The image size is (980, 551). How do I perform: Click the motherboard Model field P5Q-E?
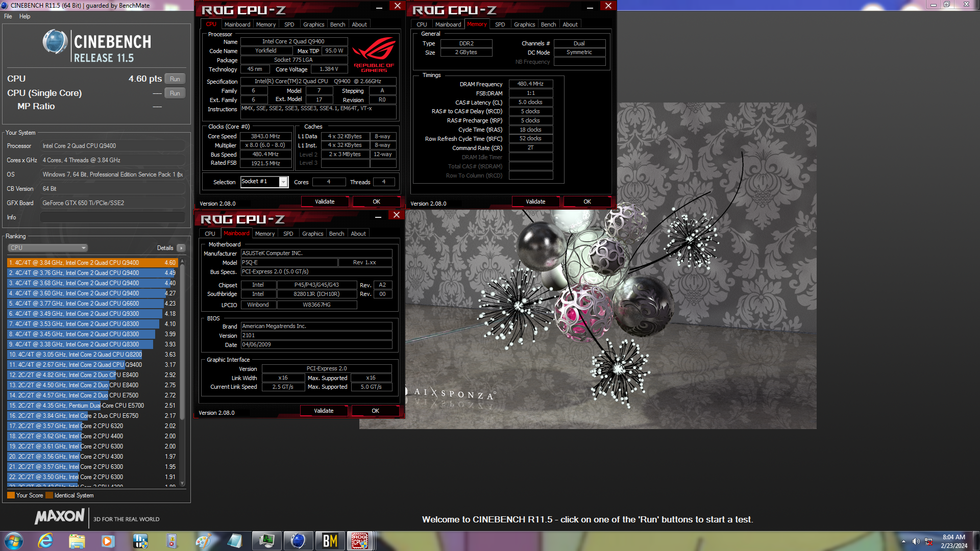tap(289, 262)
